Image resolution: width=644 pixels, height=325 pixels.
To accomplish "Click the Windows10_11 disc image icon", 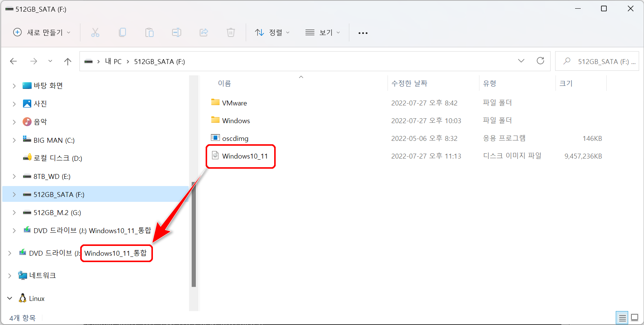I will [215, 156].
